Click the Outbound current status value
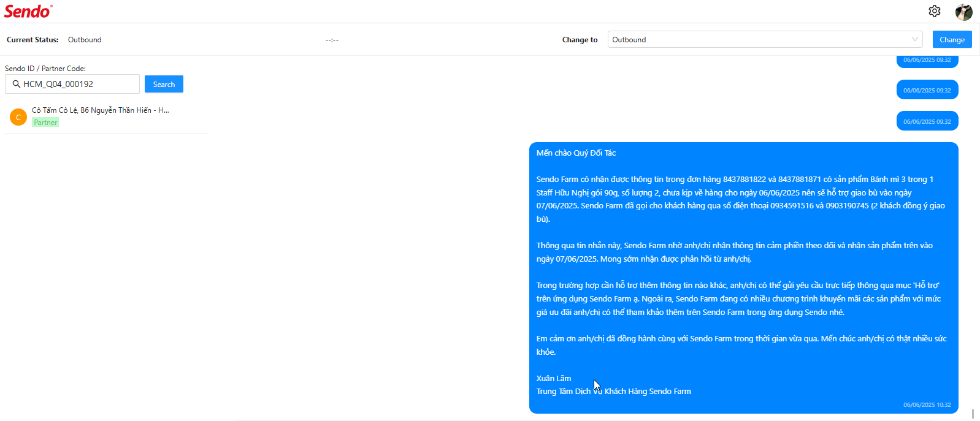 85,40
